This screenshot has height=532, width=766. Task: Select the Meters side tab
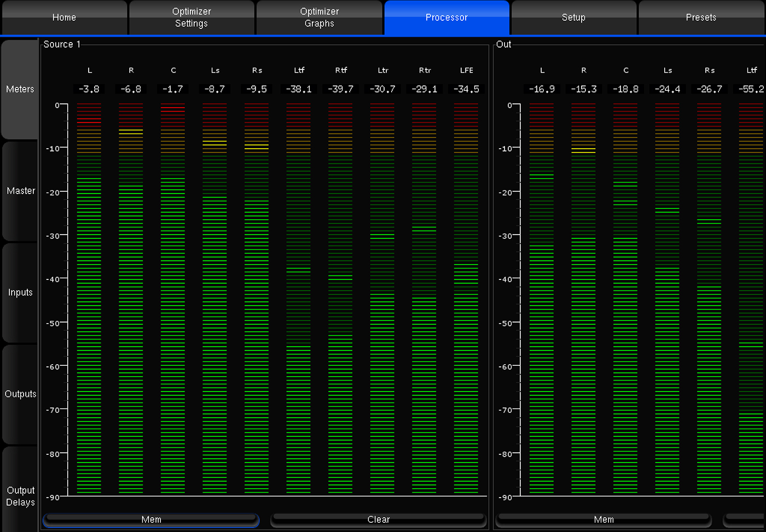20,89
